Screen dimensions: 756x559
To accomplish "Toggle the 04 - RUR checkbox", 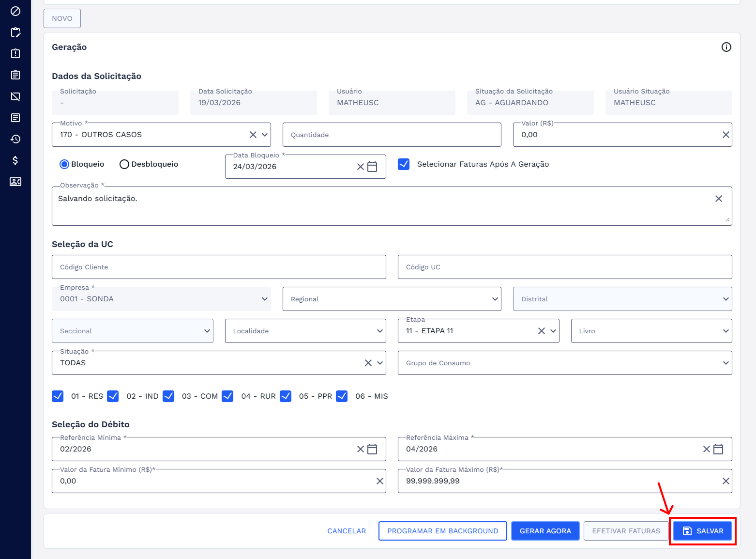I will [x=227, y=396].
